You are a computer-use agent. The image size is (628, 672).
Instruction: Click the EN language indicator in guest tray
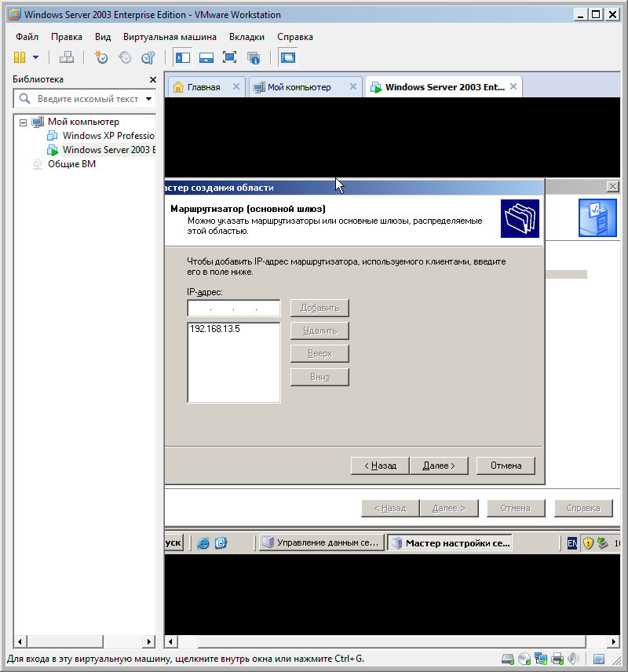pyautogui.click(x=572, y=543)
